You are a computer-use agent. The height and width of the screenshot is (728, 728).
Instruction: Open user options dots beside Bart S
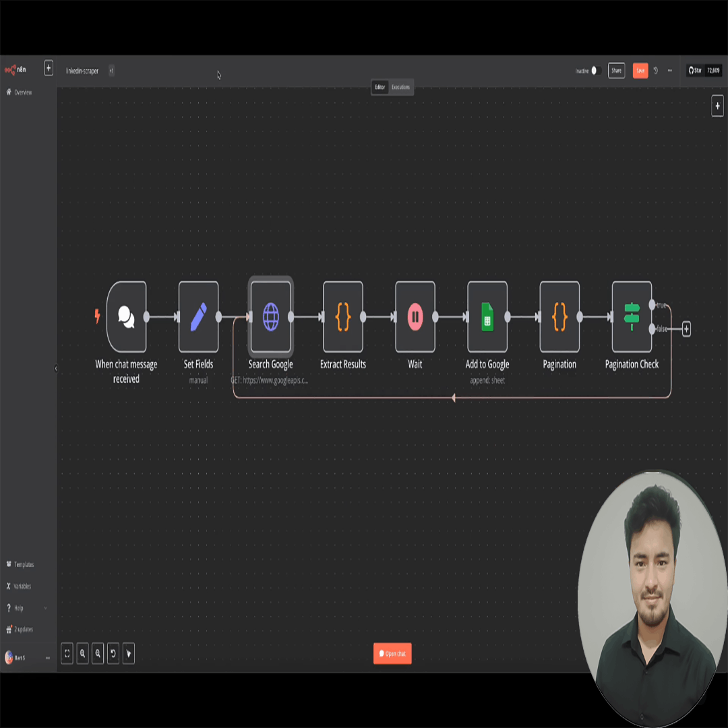(x=47, y=658)
